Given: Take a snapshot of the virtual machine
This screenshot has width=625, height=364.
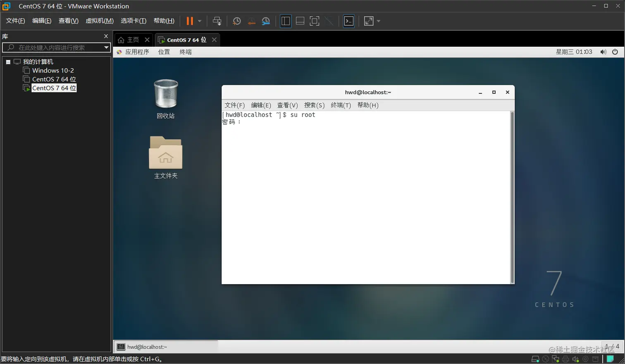Looking at the screenshot, I should 236,21.
